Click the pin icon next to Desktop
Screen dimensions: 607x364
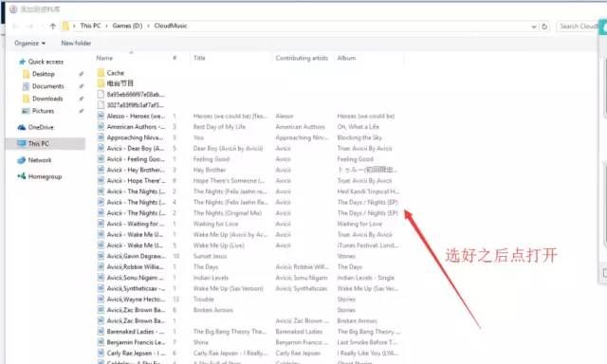[x=82, y=74]
